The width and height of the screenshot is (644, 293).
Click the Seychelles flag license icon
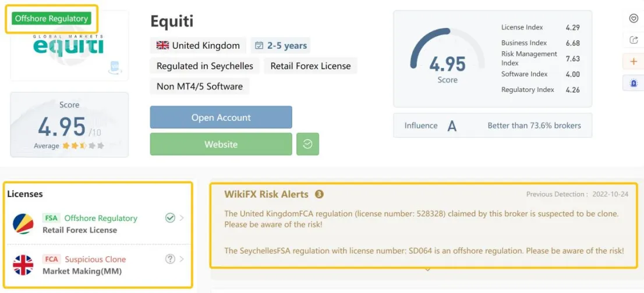pos(23,224)
